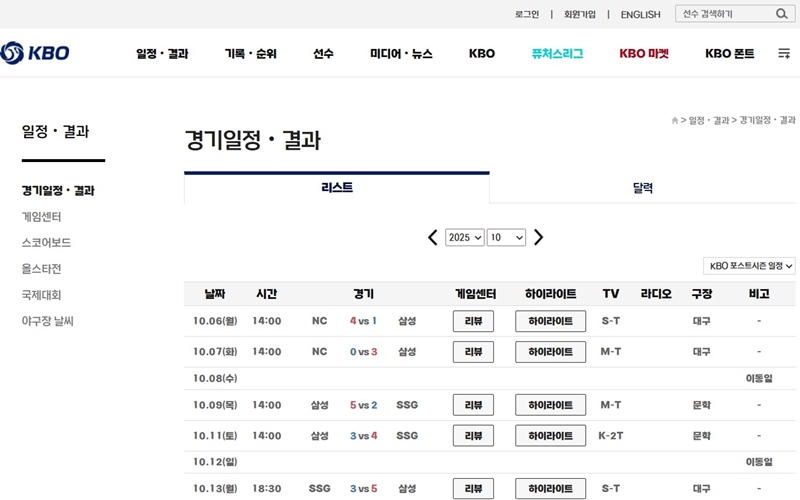Go to next month arrow

(x=538, y=237)
